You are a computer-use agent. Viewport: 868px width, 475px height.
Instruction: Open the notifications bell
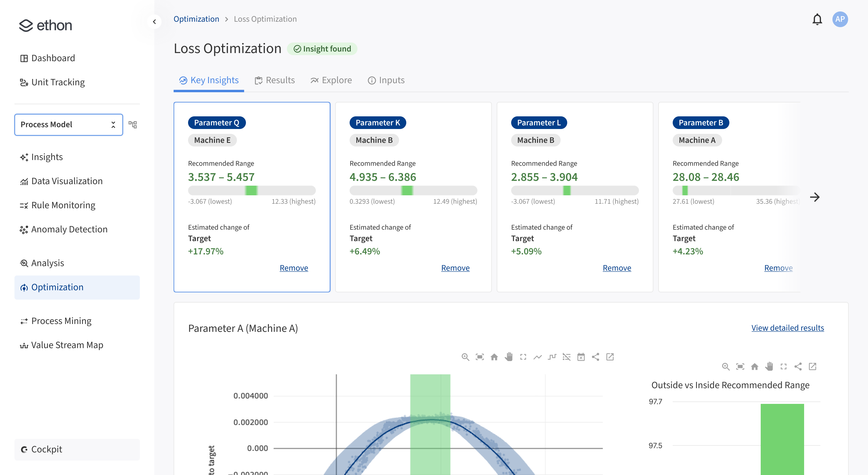(x=817, y=19)
